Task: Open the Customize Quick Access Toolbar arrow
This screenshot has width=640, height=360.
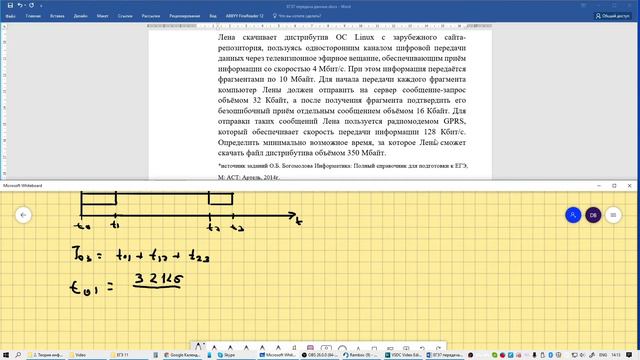Action: click(x=41, y=6)
